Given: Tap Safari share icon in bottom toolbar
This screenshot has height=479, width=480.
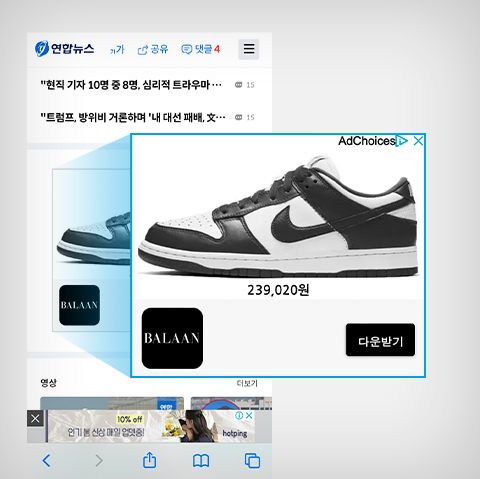Looking at the screenshot, I should point(149,460).
